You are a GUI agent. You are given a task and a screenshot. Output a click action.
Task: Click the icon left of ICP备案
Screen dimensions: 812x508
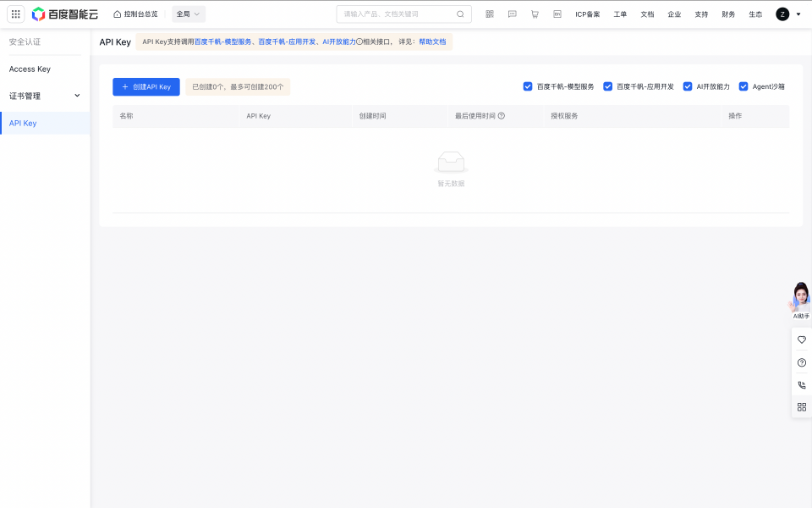pyautogui.click(x=557, y=14)
